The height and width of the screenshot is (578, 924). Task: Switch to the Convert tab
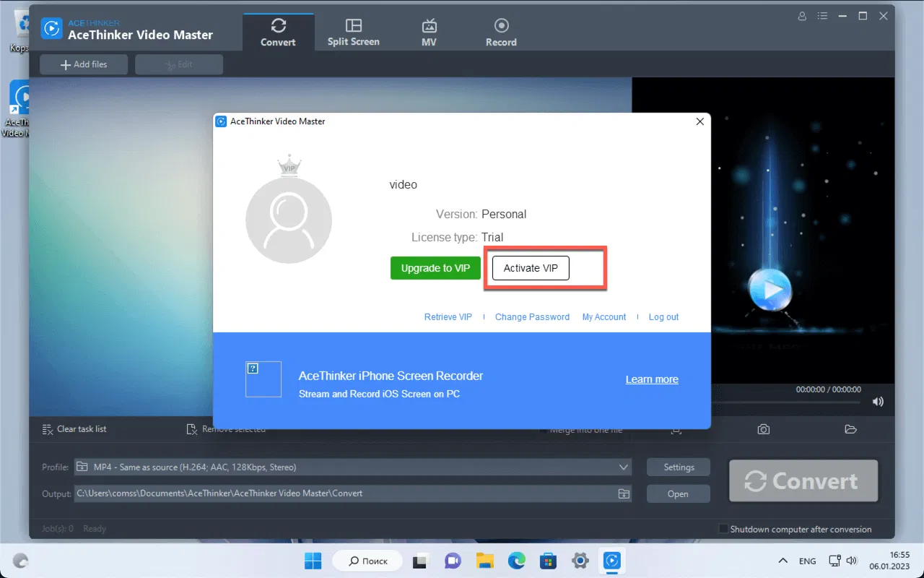click(279, 32)
